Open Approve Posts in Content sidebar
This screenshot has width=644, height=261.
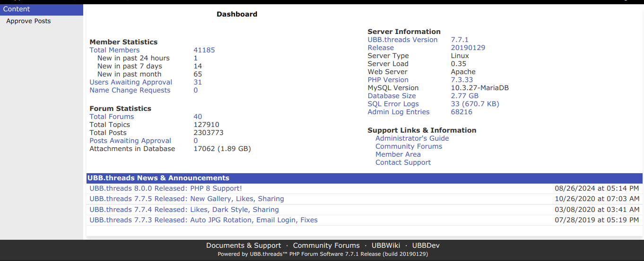pyautogui.click(x=28, y=21)
